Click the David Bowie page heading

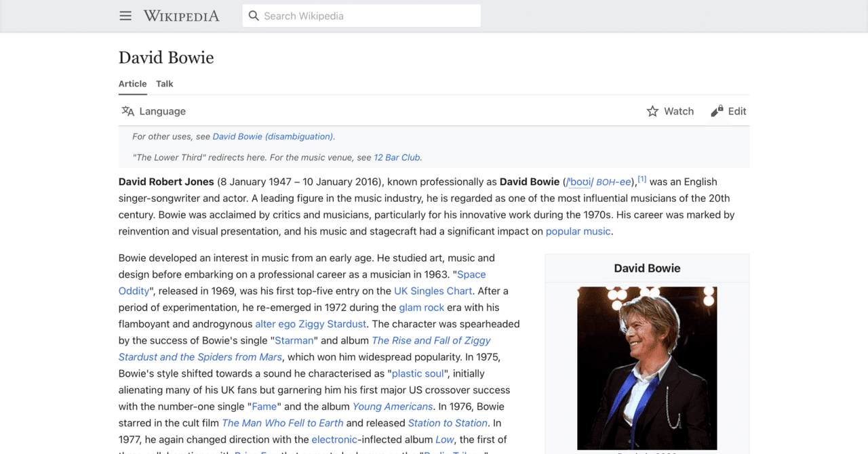pyautogui.click(x=166, y=58)
